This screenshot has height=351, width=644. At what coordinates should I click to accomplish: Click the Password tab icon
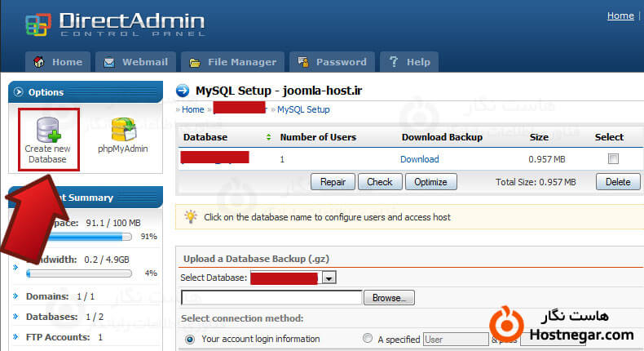303,62
